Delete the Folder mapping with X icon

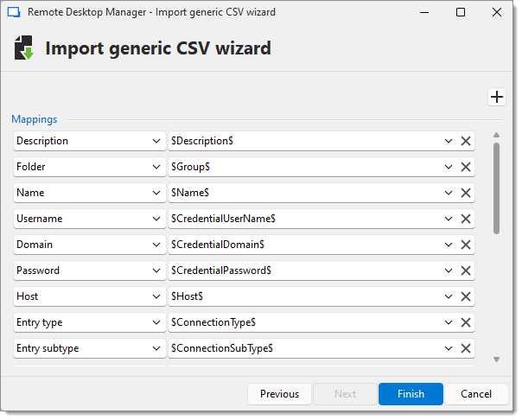[466, 167]
